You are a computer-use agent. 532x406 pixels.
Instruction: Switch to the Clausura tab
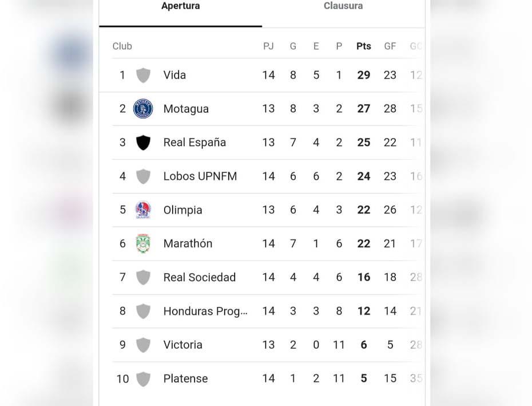343,6
